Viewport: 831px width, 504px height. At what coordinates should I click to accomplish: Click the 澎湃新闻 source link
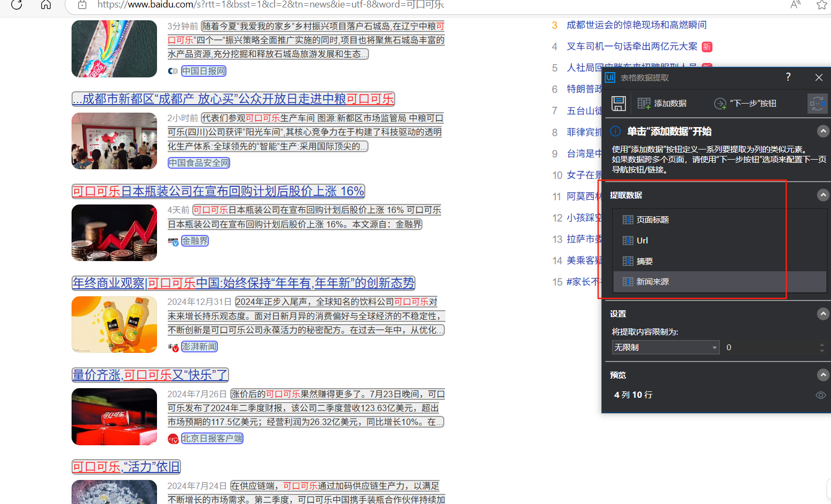click(x=199, y=346)
